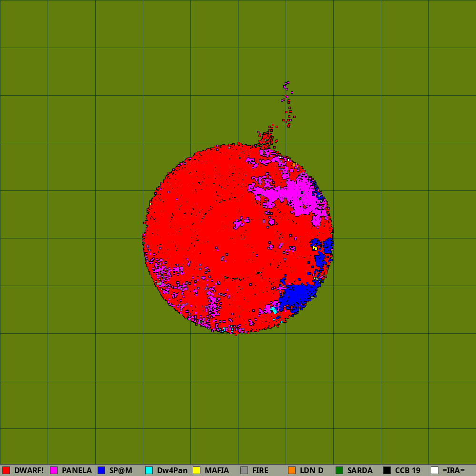Click the orange LDN D legend swatch
Screen dimensions: 476x476
[292, 470]
